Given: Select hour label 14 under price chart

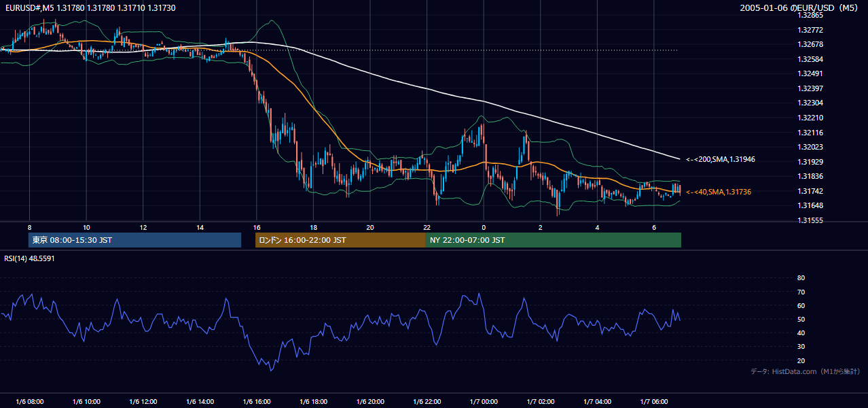Looking at the screenshot, I should click(200, 226).
